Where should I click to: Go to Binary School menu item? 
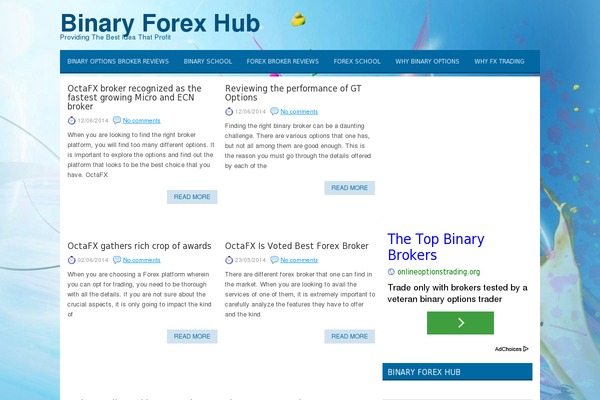pyautogui.click(x=208, y=61)
